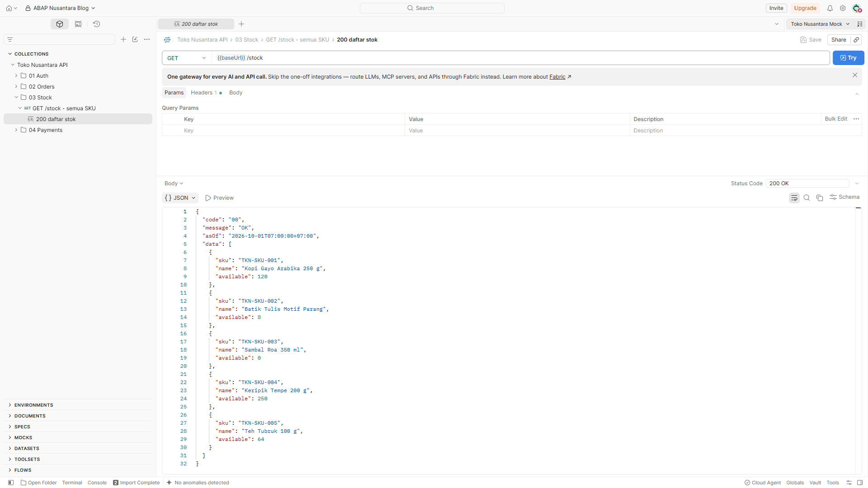
Task: Open query params more options menu
Action: click(x=856, y=119)
